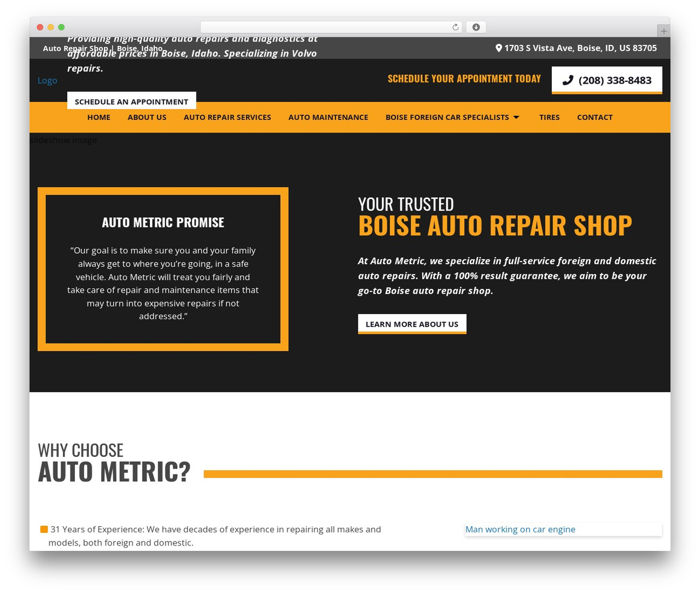
Task: Go to the Contact page
Action: (x=594, y=117)
